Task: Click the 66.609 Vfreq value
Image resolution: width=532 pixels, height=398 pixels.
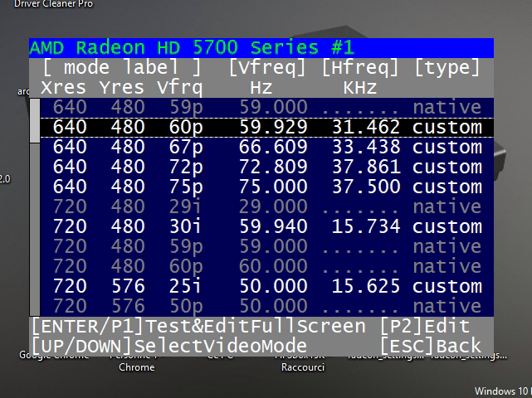Action: (273, 147)
